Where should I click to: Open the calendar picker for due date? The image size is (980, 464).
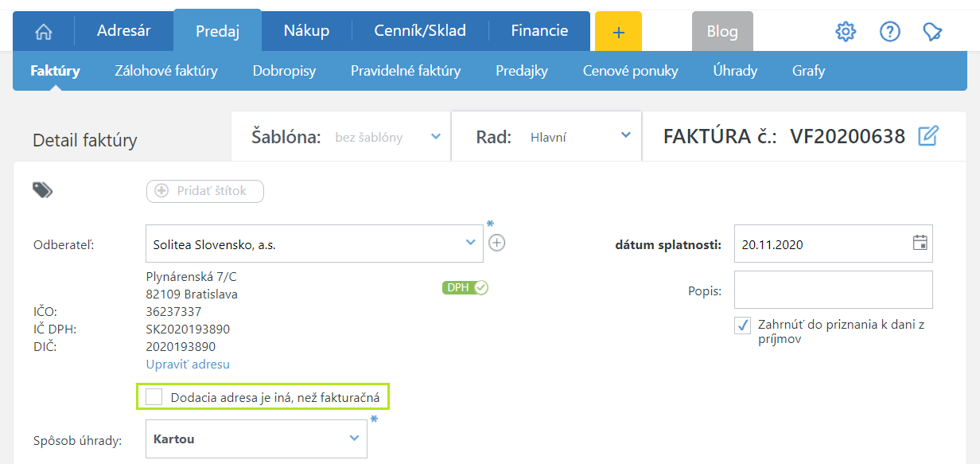(x=920, y=244)
